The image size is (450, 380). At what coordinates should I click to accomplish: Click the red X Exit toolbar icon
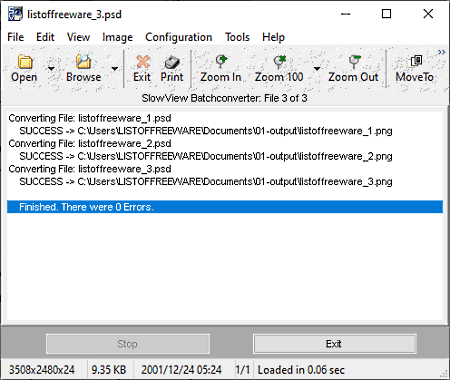tap(143, 62)
